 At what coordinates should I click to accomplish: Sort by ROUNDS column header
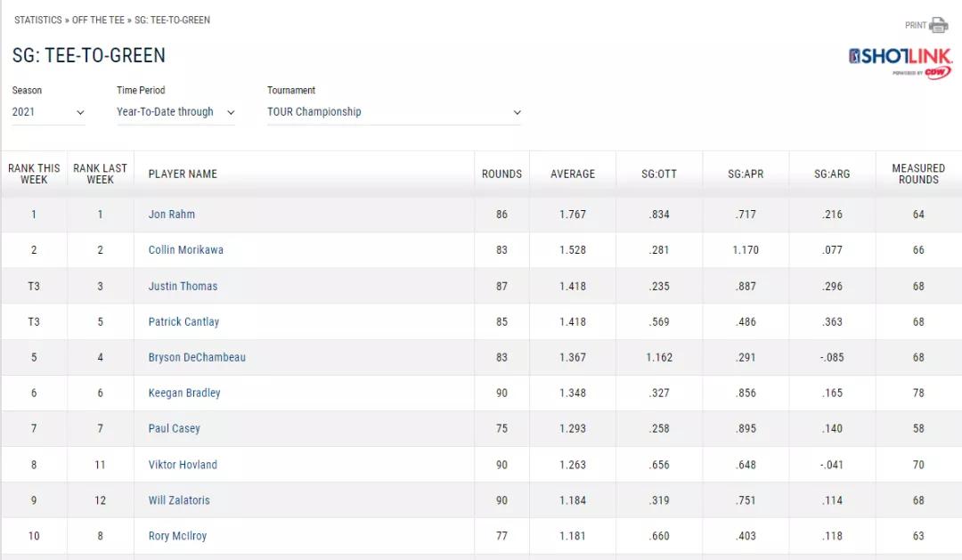[x=501, y=174]
